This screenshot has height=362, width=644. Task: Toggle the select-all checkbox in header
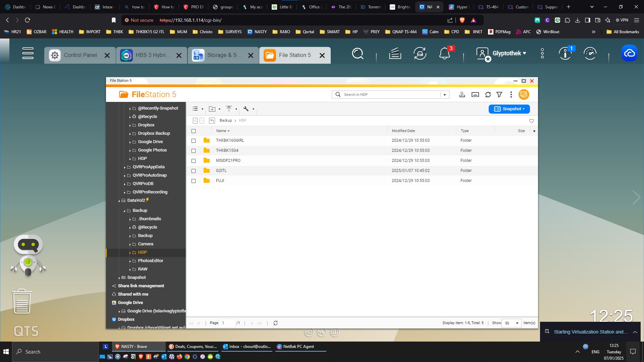click(x=194, y=131)
